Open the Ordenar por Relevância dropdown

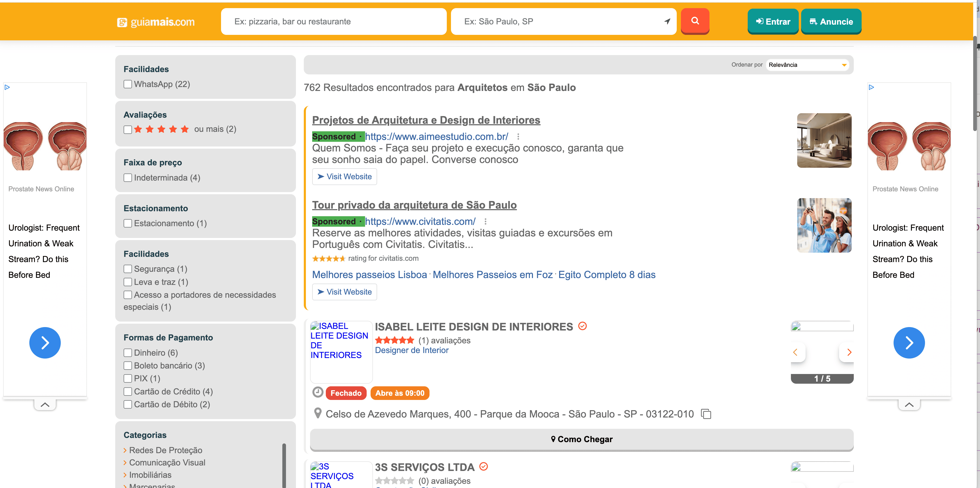point(807,65)
